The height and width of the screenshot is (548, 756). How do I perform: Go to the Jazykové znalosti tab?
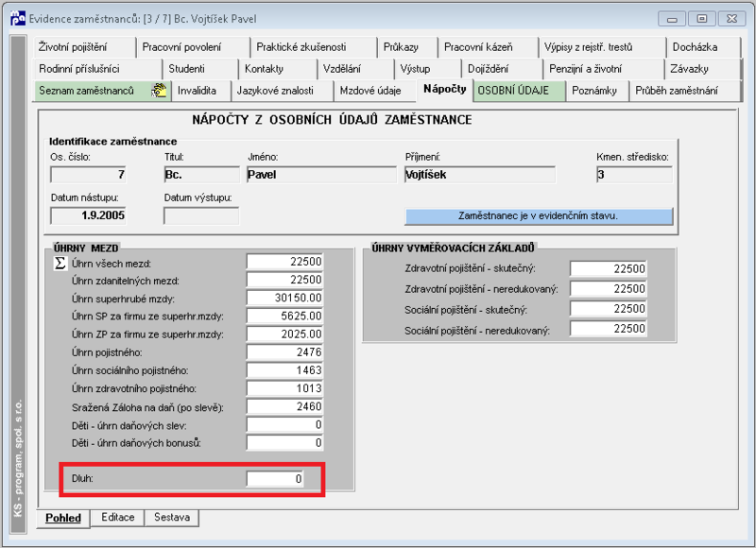[275, 91]
